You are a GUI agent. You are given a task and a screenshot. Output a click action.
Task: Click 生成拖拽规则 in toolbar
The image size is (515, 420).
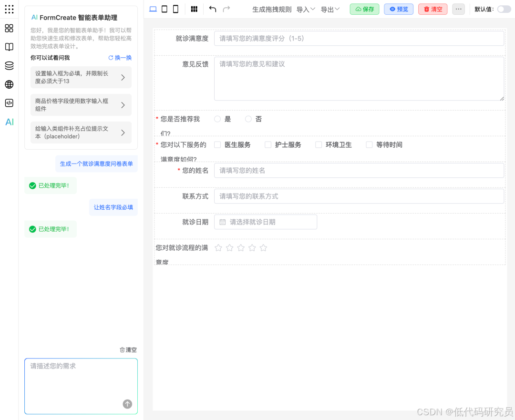pos(272,10)
